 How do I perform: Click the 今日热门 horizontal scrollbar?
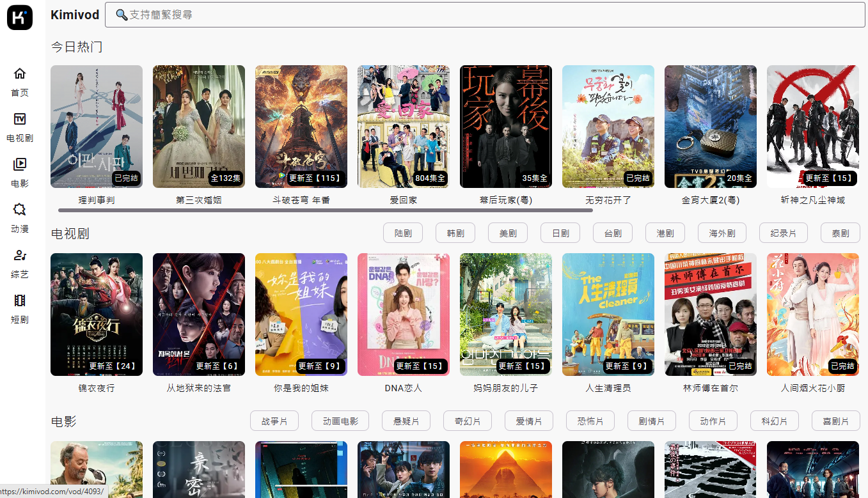click(326, 210)
